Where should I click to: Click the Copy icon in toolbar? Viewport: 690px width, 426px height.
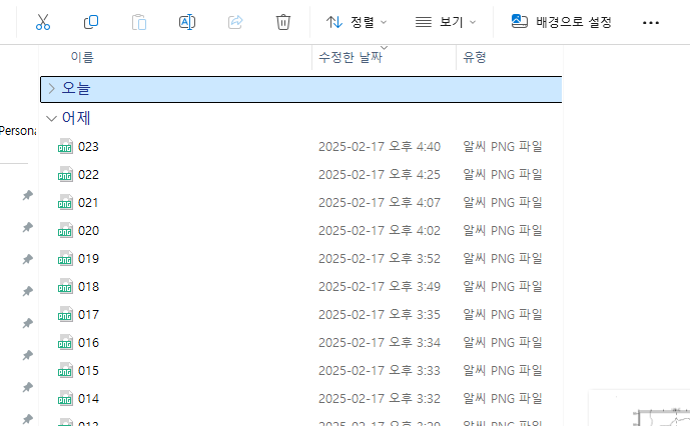click(91, 22)
